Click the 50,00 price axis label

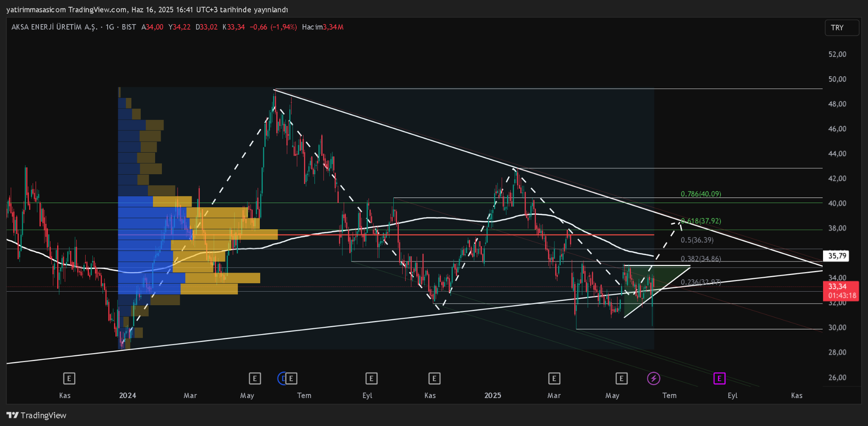click(837, 79)
